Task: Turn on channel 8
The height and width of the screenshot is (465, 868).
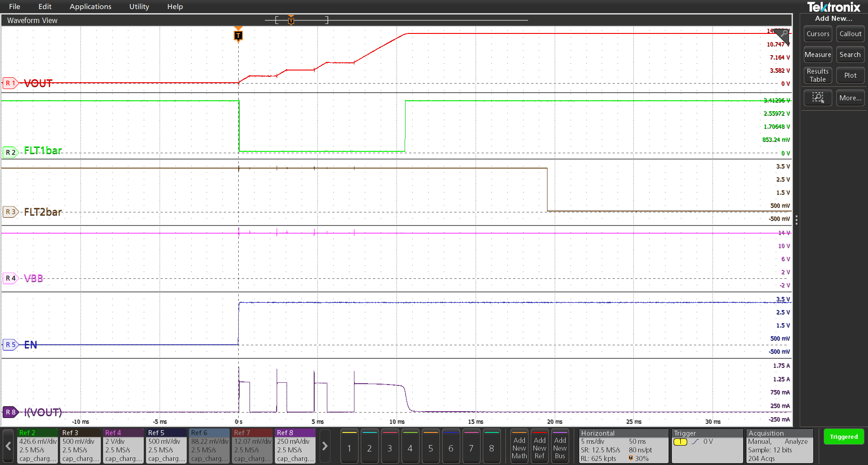Action: [491, 446]
